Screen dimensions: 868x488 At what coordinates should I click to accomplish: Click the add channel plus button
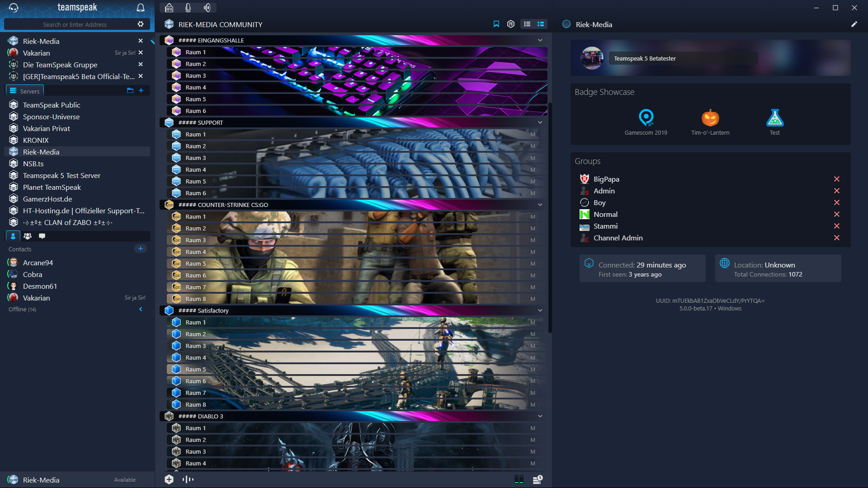click(169, 479)
